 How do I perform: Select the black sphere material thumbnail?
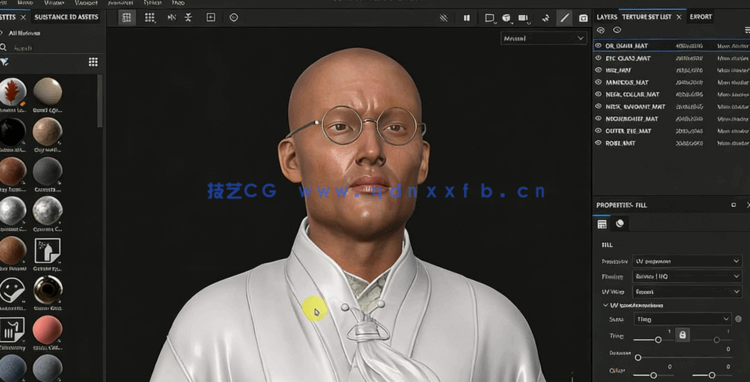tap(12, 131)
